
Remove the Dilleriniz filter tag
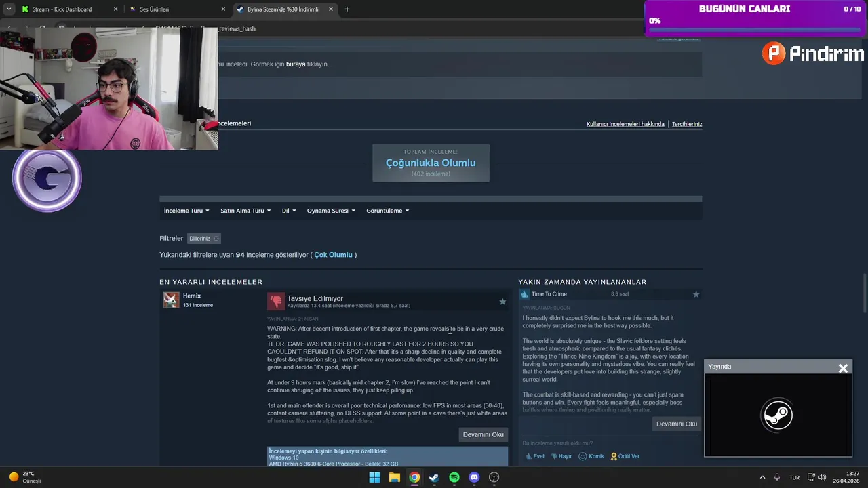pos(216,239)
